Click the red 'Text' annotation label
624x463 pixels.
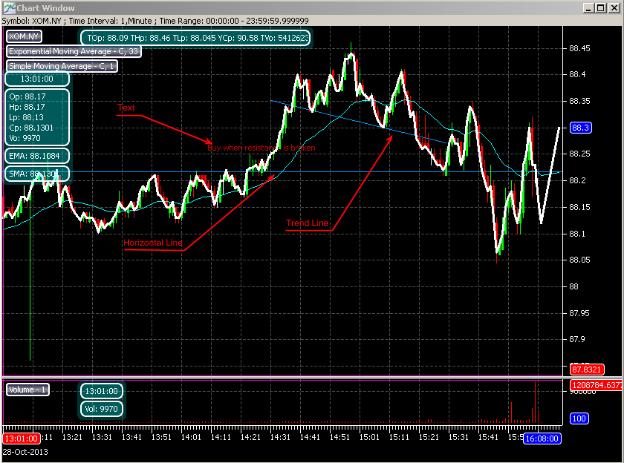pos(125,106)
